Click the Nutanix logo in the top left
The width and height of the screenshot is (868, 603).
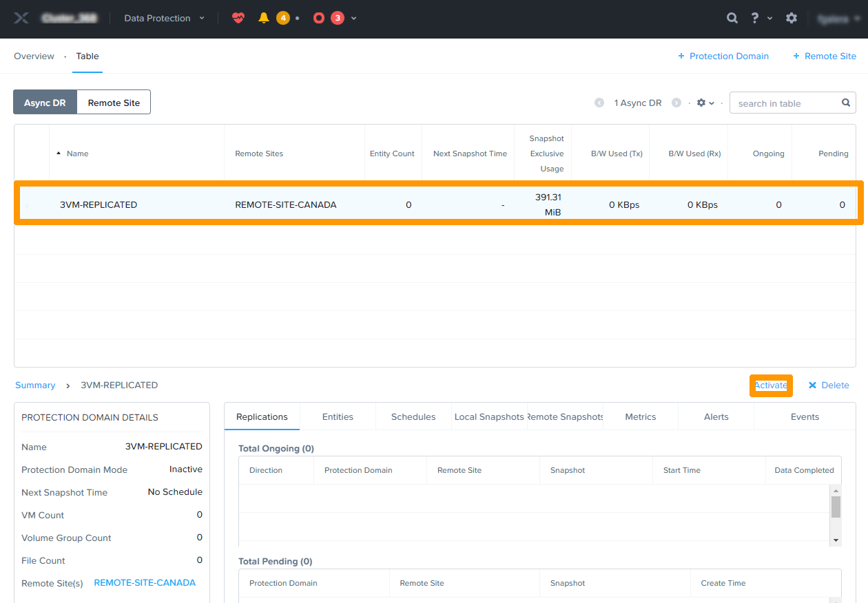click(21, 18)
